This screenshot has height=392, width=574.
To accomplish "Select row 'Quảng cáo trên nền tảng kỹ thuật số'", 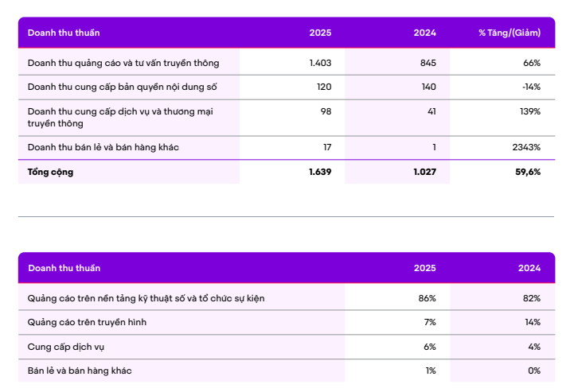I will pyautogui.click(x=287, y=298).
